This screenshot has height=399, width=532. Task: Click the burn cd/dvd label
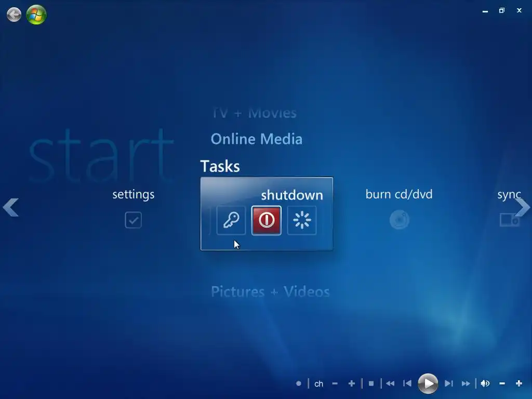(399, 194)
